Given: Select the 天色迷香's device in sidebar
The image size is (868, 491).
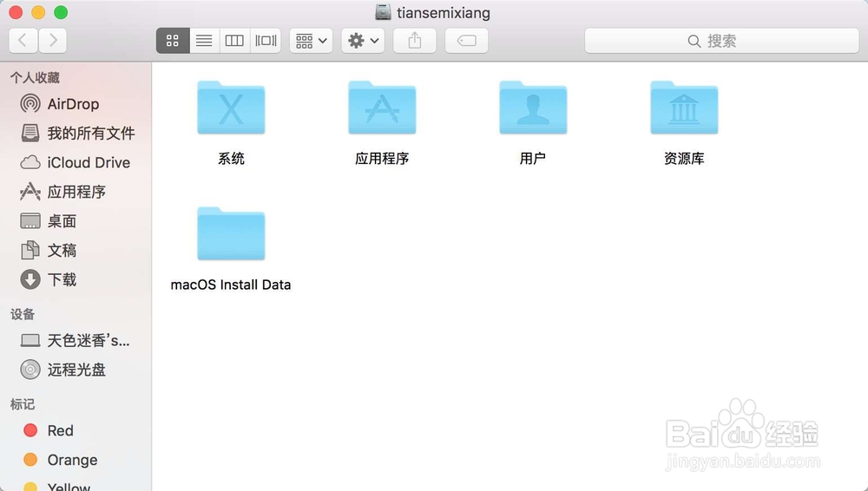Looking at the screenshot, I should (x=76, y=340).
